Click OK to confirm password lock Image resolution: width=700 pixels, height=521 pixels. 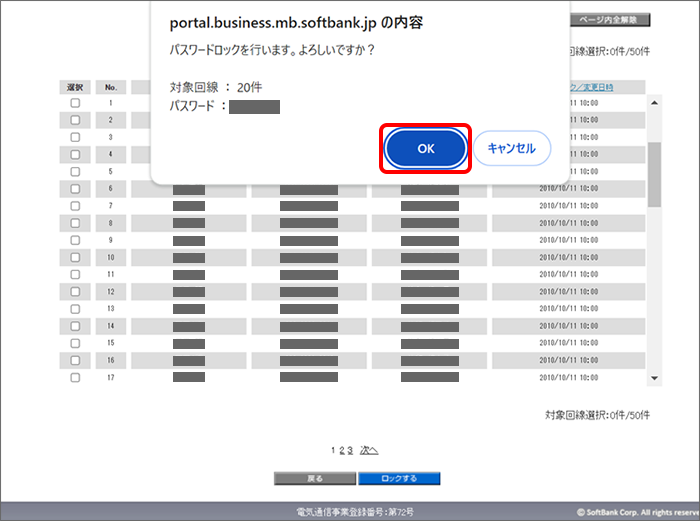[426, 148]
